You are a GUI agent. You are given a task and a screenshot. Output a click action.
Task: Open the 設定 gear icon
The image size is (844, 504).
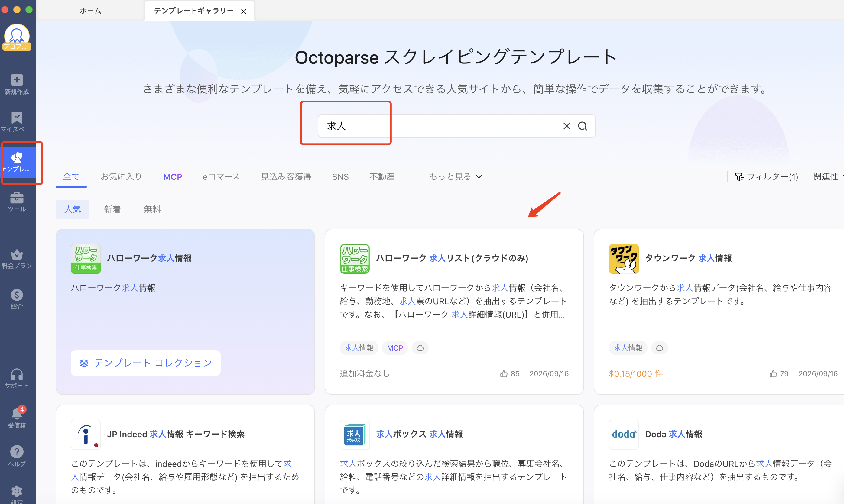(17, 491)
